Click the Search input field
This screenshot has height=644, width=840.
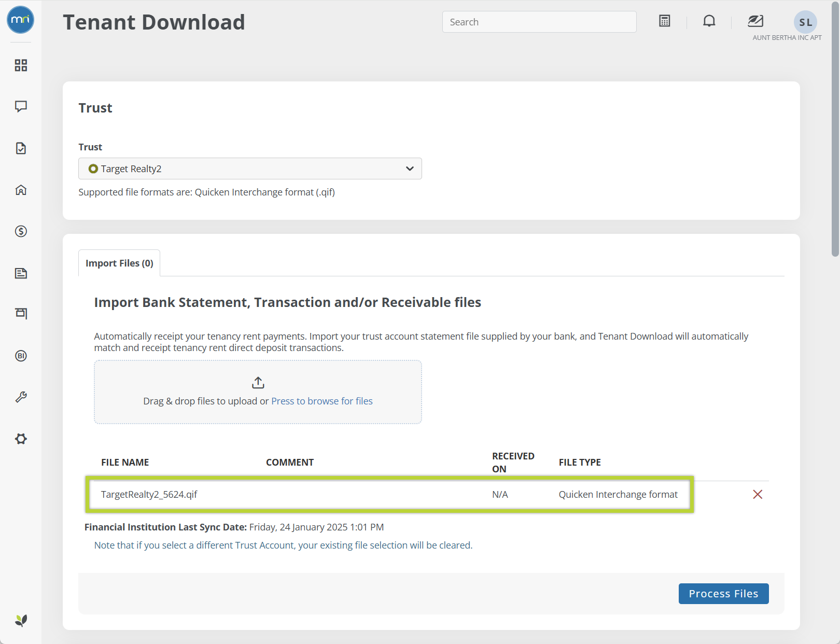tap(539, 22)
